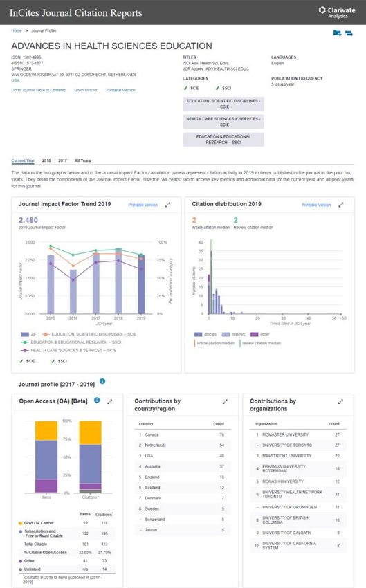This screenshot has height=588, width=366.
Task: Click the Clarivate Analytics logo
Action: click(337, 12)
